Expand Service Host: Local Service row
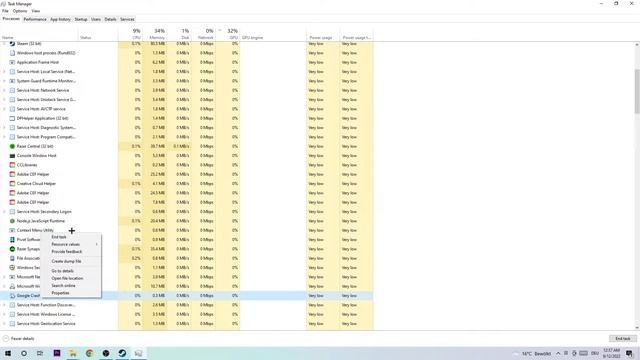Screen dimensions: 640x360 (4, 72)
